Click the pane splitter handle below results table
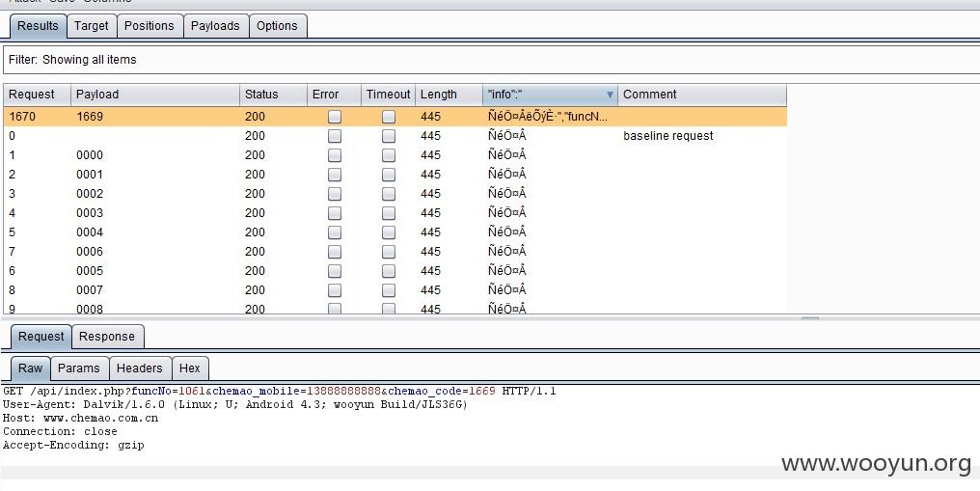Viewport: 980px width, 491px height. click(810, 318)
